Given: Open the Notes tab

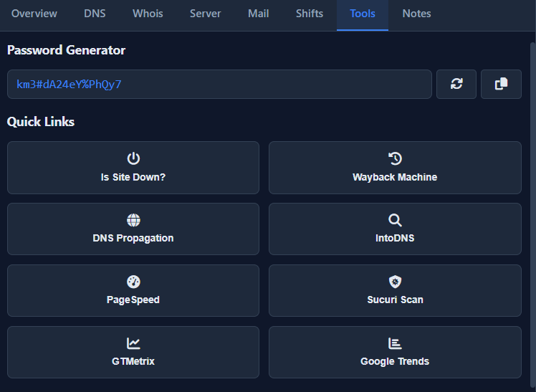Looking at the screenshot, I should pos(416,14).
